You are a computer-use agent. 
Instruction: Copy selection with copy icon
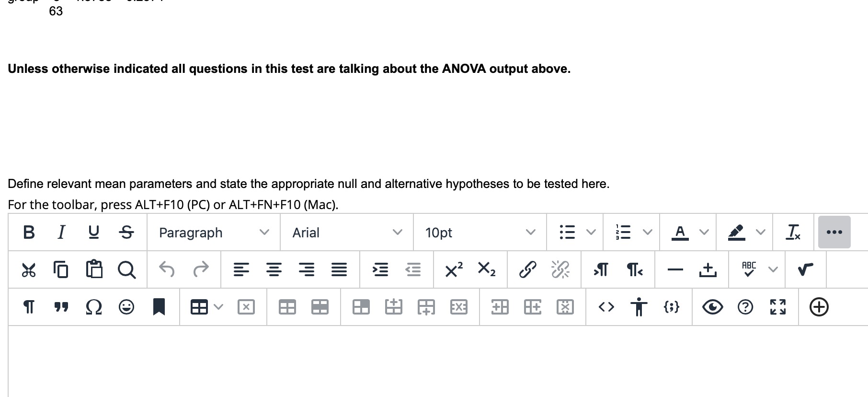tap(61, 270)
